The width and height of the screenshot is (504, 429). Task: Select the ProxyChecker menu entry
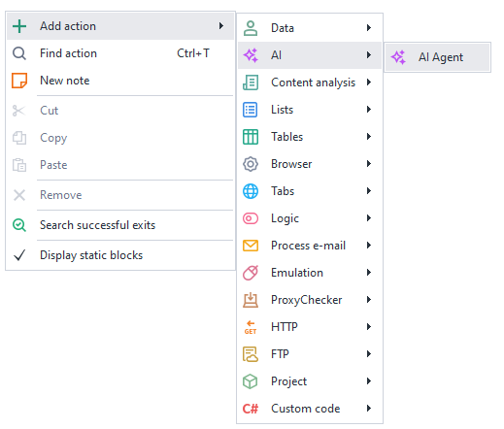tap(310, 300)
